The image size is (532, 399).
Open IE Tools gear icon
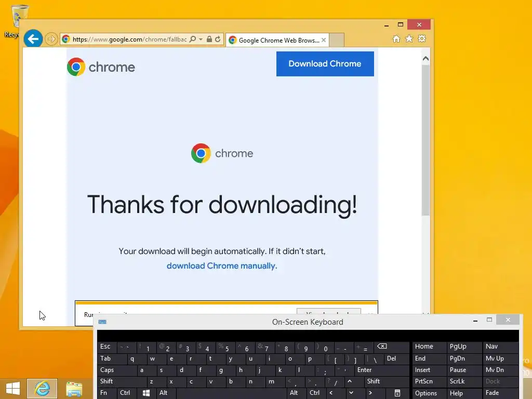(422, 38)
